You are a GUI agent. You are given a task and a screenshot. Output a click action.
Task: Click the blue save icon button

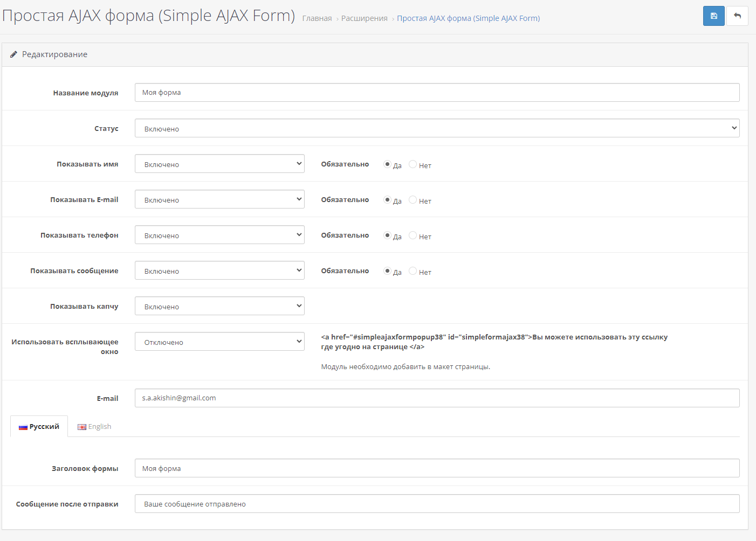click(713, 16)
